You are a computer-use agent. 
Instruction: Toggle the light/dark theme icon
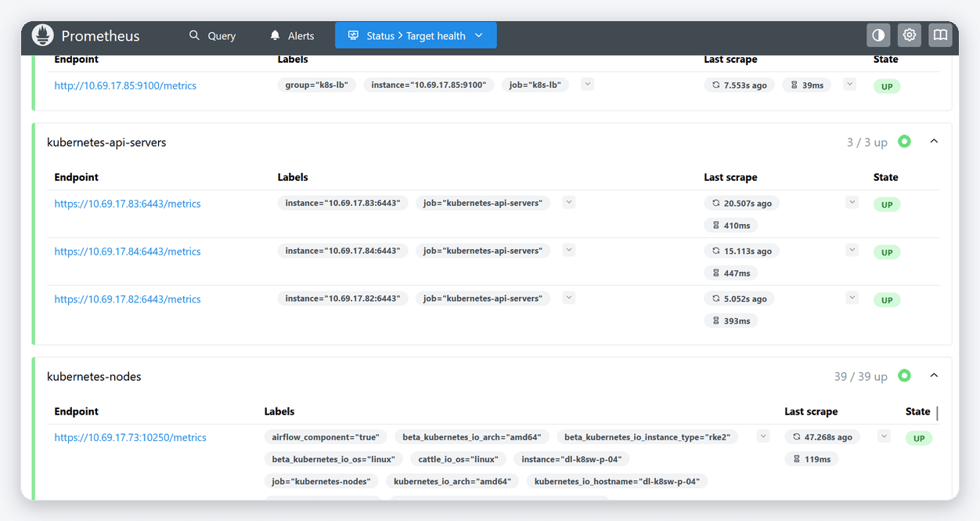[x=878, y=35]
